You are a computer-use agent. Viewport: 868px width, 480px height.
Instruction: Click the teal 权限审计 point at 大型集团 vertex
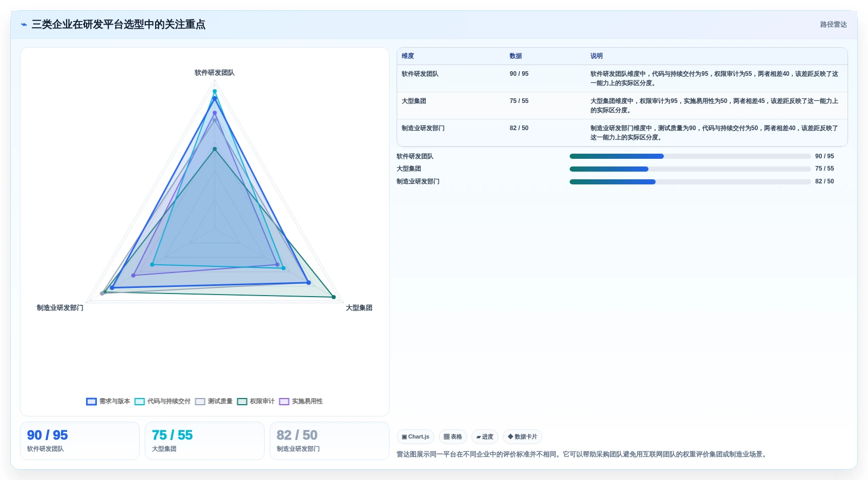pos(334,297)
